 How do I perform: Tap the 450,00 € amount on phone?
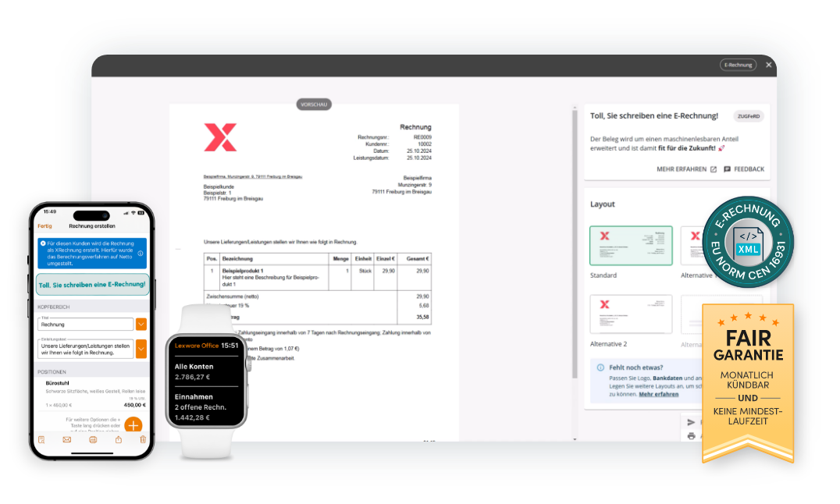point(134,405)
